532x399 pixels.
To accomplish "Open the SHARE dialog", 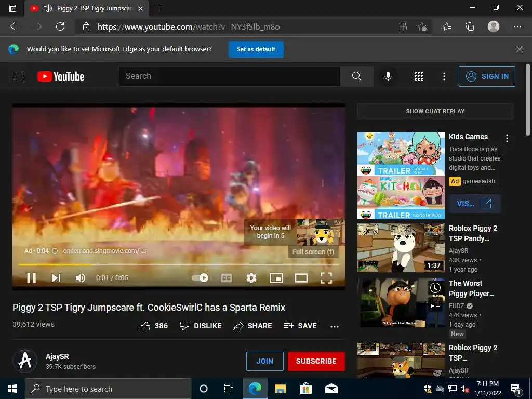I will [x=253, y=326].
